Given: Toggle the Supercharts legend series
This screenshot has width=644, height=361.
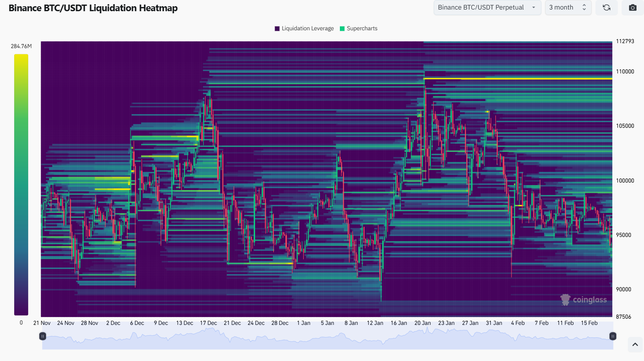Looking at the screenshot, I should pos(359,29).
